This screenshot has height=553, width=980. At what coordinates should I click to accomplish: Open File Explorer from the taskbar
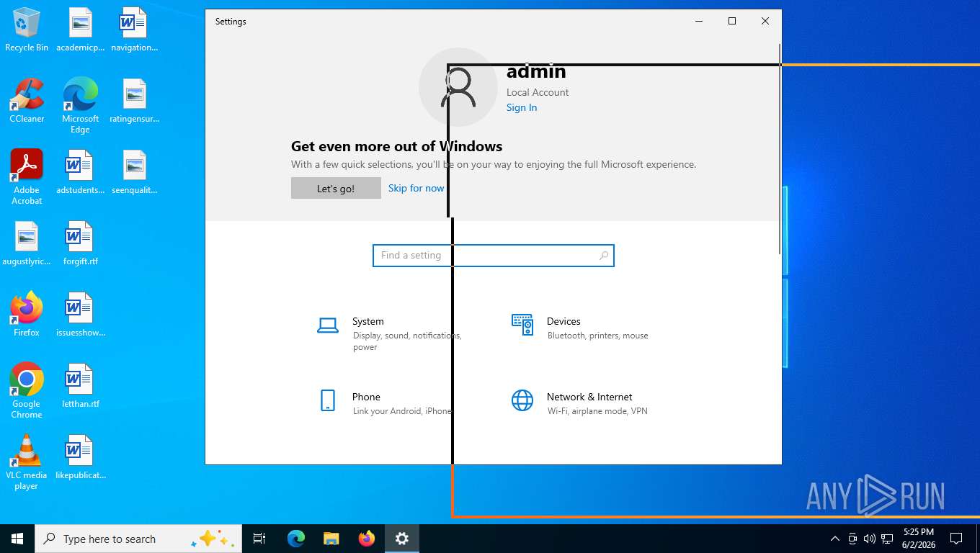331,539
